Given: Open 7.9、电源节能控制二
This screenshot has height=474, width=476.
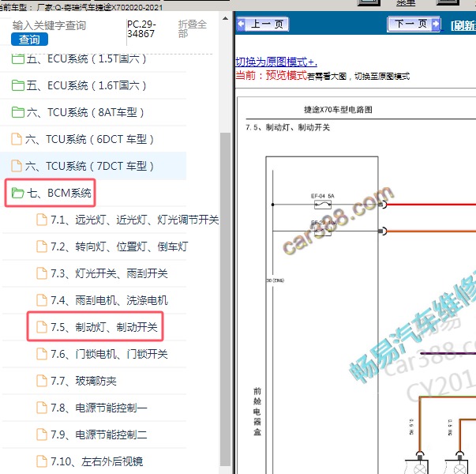Looking at the screenshot, I should coord(99,434).
